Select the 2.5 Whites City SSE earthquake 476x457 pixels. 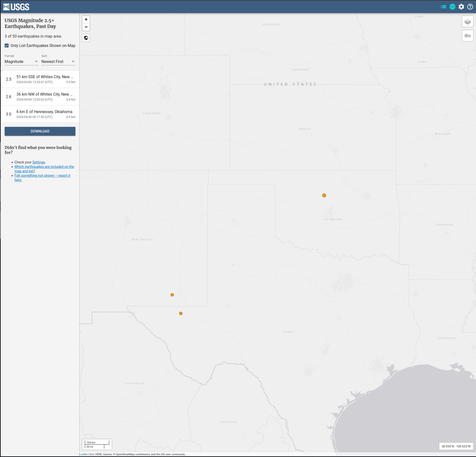pos(40,79)
